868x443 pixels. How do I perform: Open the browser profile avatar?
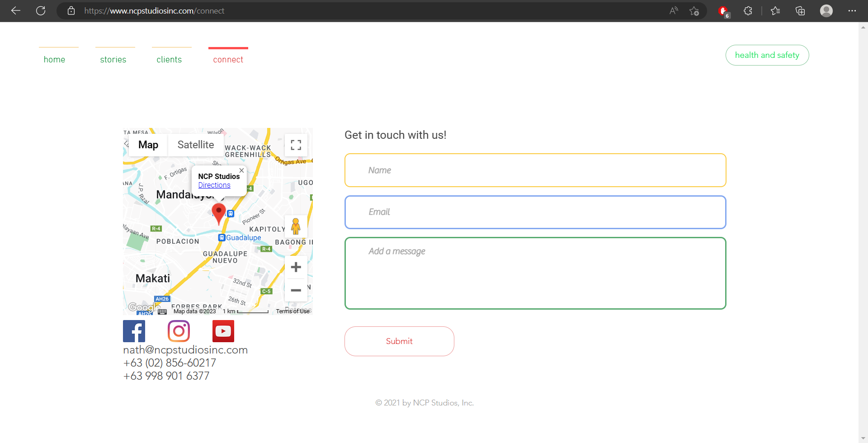click(x=826, y=11)
